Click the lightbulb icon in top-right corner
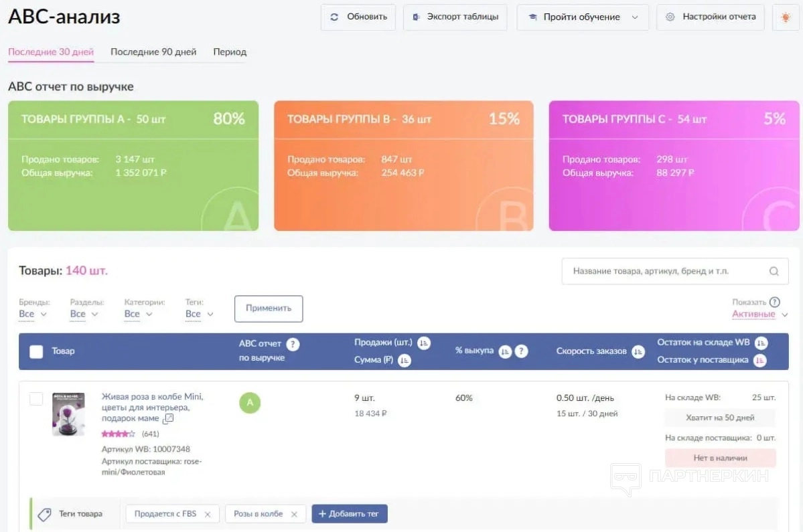 786,17
